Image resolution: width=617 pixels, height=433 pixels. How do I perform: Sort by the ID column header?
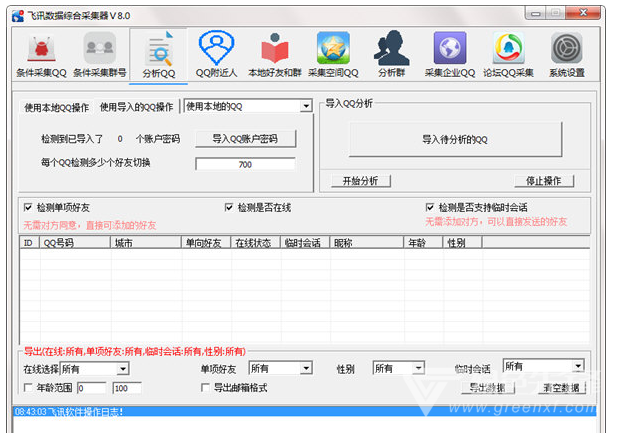coord(30,243)
